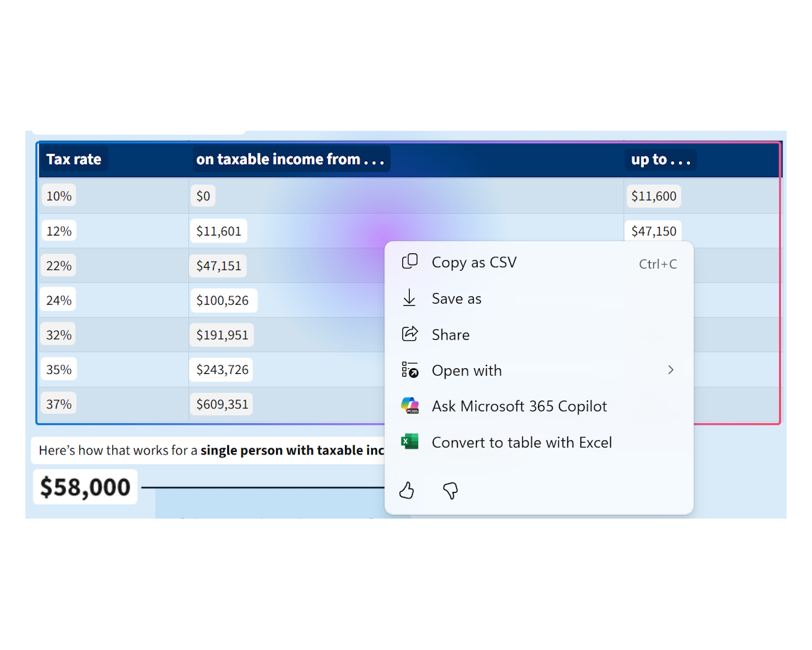
Task: Click the Open with apps icon
Action: (410, 369)
